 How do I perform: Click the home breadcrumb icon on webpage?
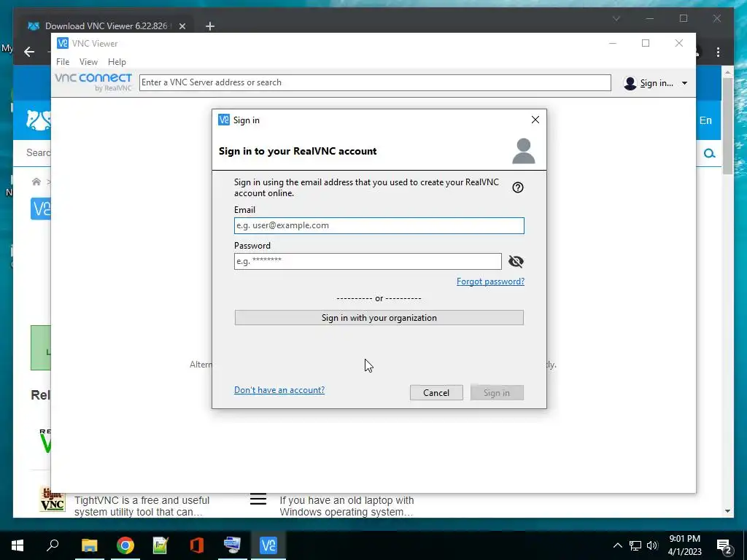36,182
